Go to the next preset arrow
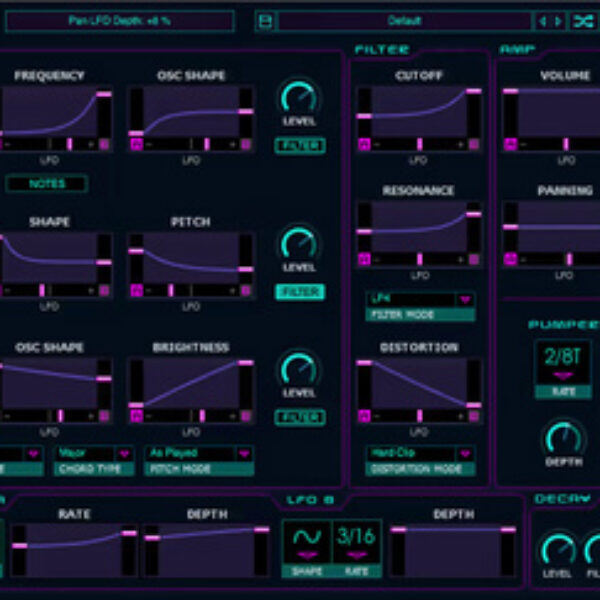 click(558, 21)
